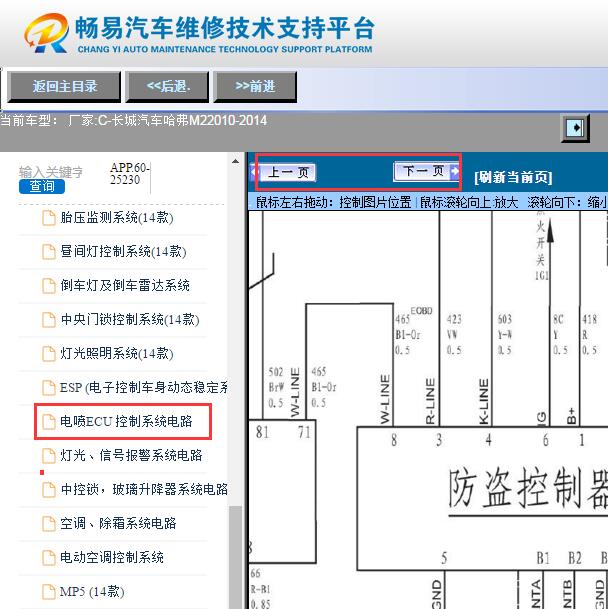Open 昼间灯控制系统(14款) entry
Screen dimensions: 608x609
click(123, 252)
